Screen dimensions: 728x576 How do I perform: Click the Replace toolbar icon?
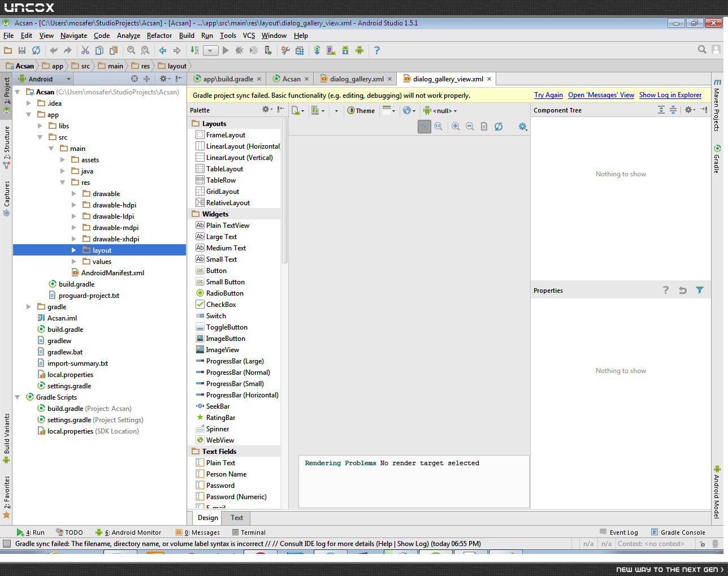pos(145,50)
